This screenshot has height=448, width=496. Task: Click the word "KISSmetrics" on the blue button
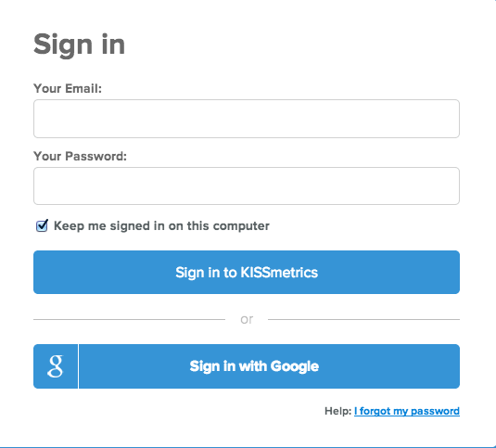click(279, 272)
